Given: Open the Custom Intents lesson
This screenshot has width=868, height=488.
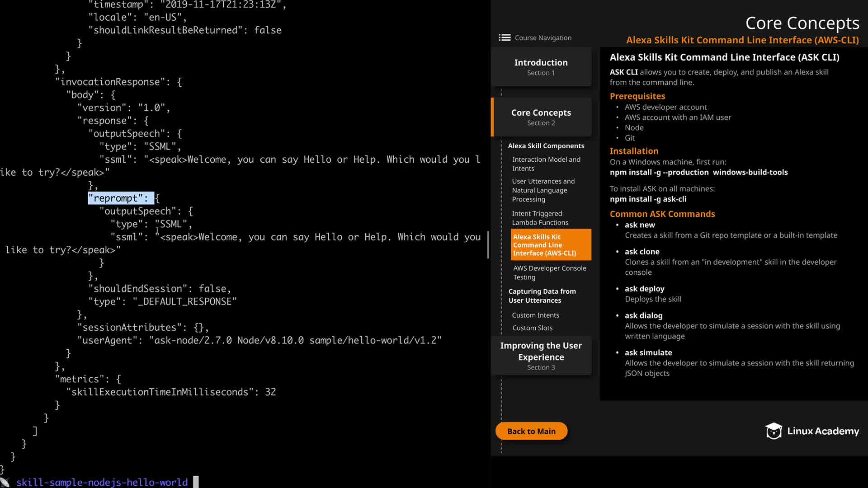Looking at the screenshot, I should 535,315.
